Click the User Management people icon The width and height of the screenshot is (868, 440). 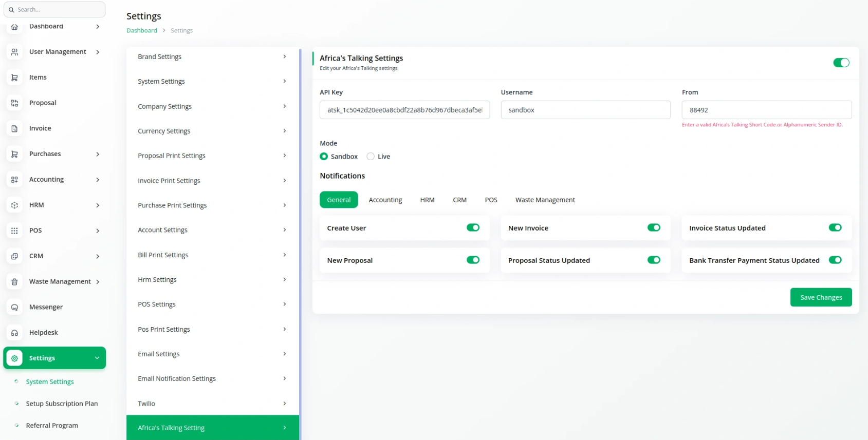pos(14,52)
